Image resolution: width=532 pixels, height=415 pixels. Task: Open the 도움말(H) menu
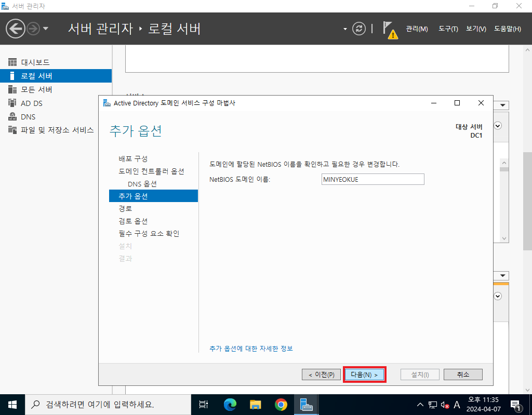(507, 29)
